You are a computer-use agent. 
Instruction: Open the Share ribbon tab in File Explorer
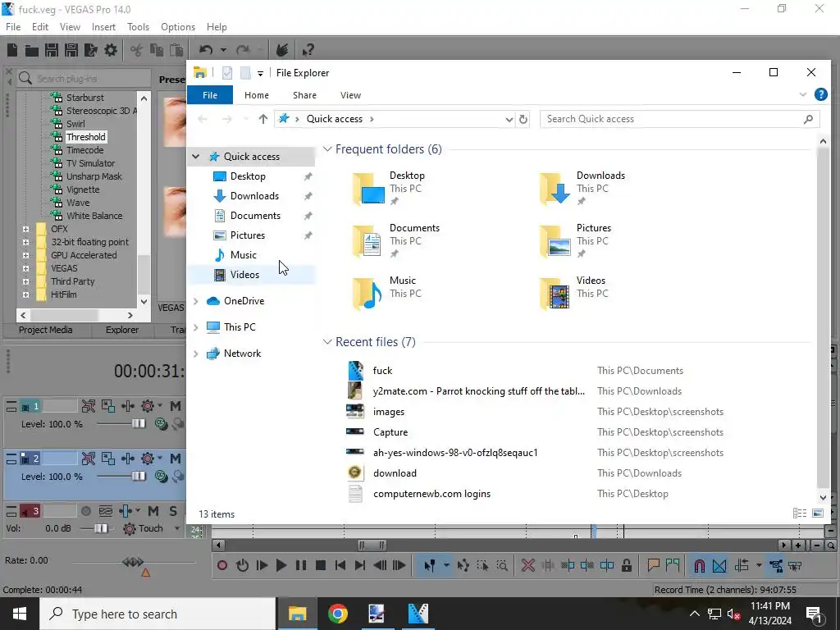pyautogui.click(x=304, y=95)
